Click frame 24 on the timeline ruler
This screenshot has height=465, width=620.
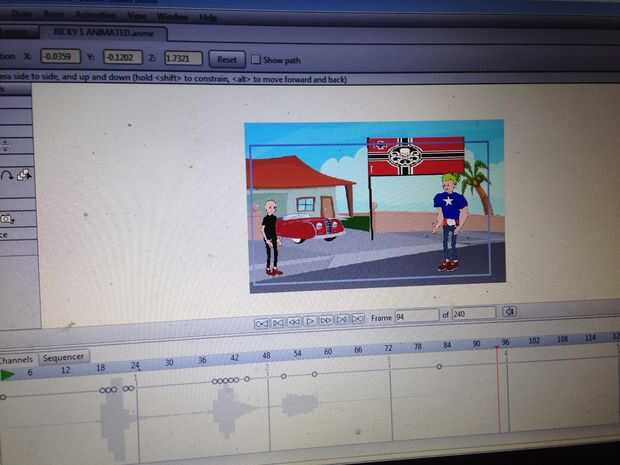[135, 365]
